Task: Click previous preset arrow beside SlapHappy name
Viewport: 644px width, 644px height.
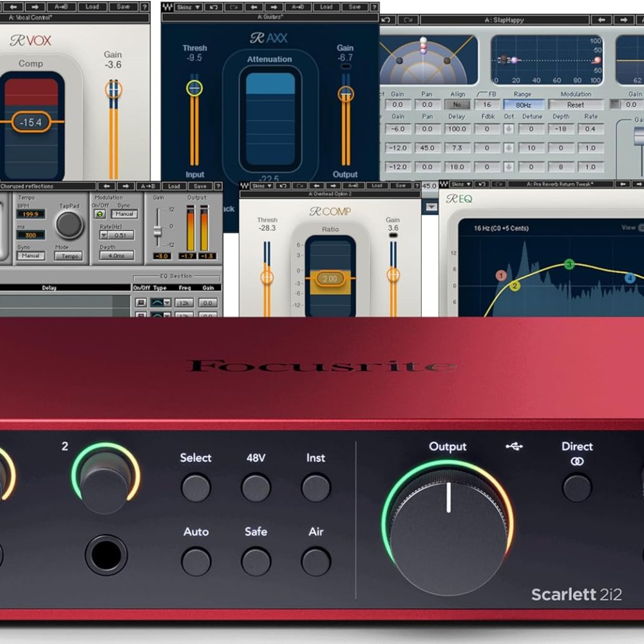Action: tap(601, 20)
